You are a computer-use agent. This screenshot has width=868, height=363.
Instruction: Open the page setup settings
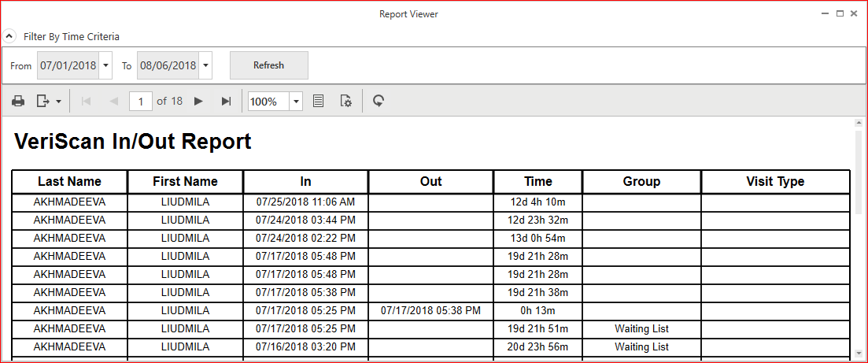pyautogui.click(x=346, y=102)
